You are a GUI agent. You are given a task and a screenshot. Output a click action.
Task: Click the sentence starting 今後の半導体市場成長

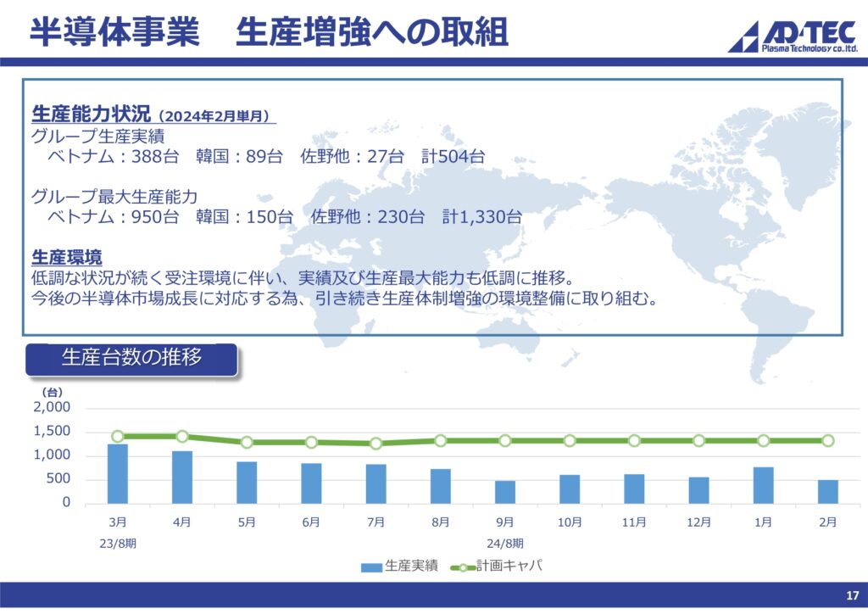346,299
